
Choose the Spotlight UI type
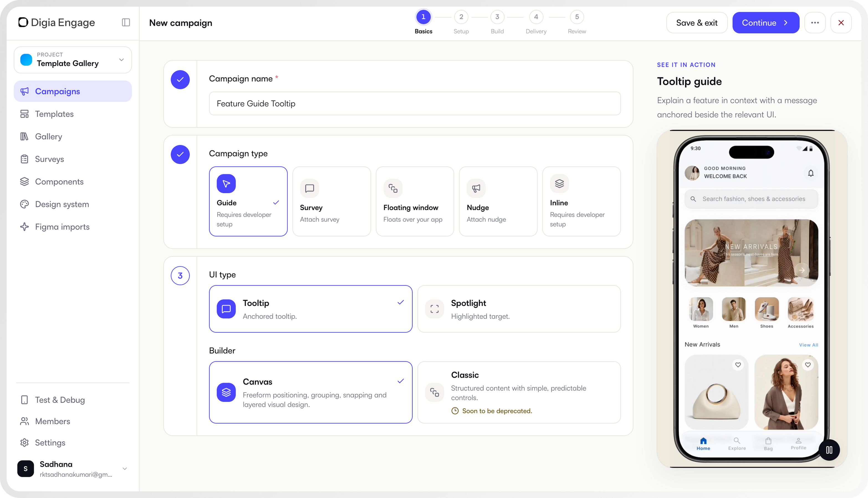pos(519,309)
